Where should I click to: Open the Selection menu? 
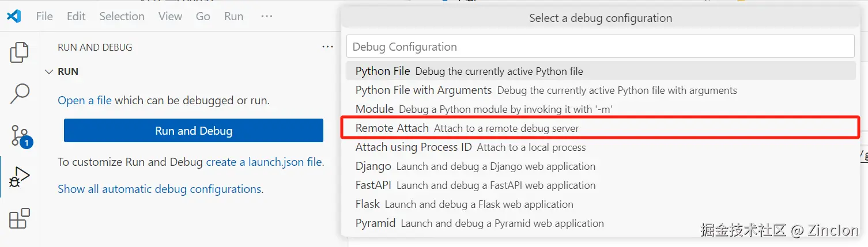pyautogui.click(x=122, y=16)
